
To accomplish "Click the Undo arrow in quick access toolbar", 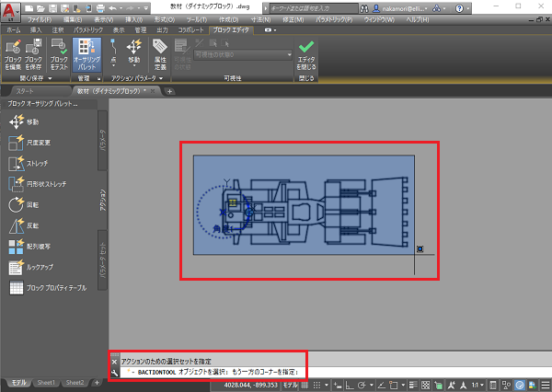I will (112, 8).
